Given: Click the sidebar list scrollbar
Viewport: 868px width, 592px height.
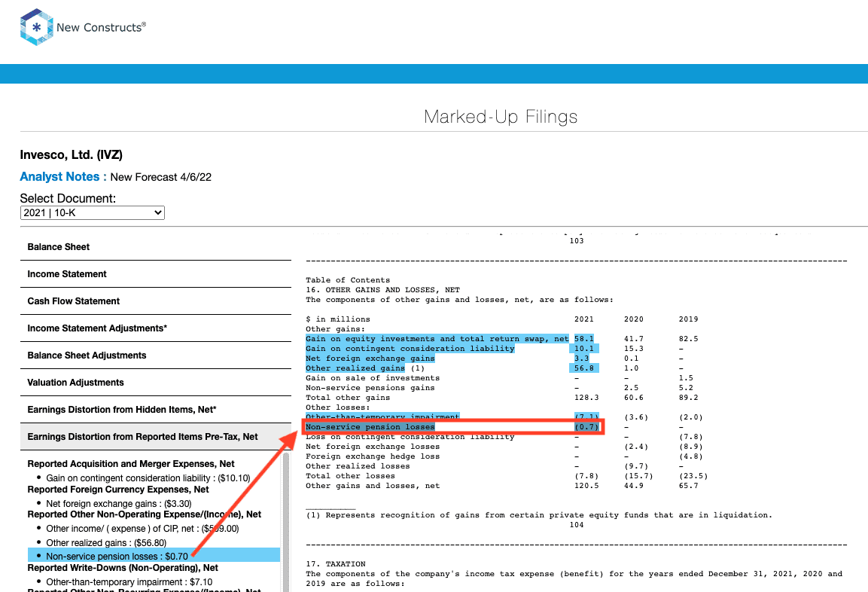Looking at the screenshot, I should click(x=286, y=522).
